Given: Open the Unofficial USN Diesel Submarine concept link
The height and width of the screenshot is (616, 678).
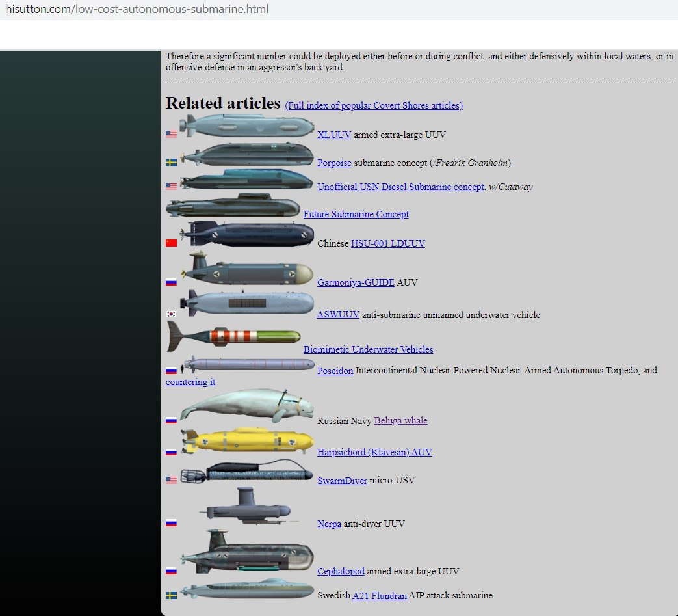Looking at the screenshot, I should pos(400,187).
